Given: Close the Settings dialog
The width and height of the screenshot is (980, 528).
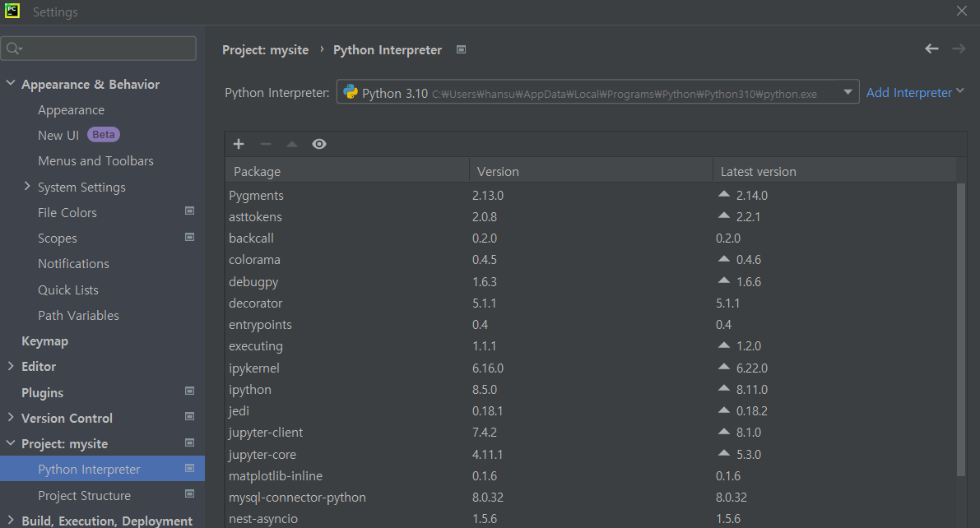Looking at the screenshot, I should click(x=962, y=11).
